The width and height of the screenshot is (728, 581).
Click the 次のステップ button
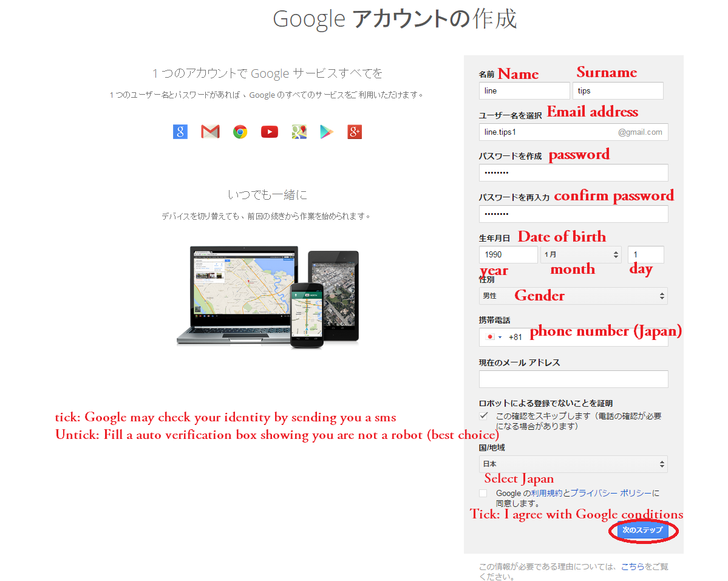point(643,530)
